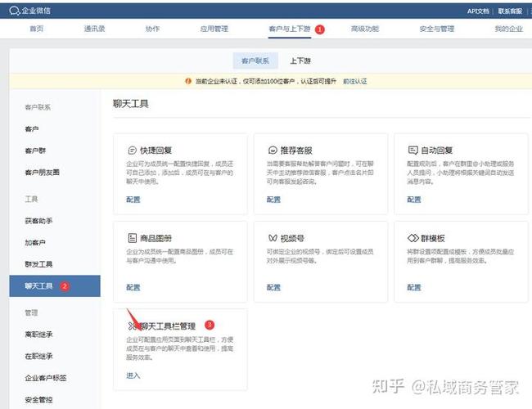Click 配置 under 商品图册
Image resolution: width=532 pixels, height=409 pixels.
coord(133,287)
